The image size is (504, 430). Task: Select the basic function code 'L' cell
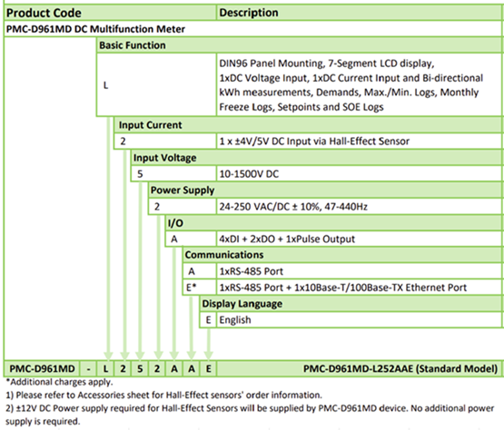156,84
